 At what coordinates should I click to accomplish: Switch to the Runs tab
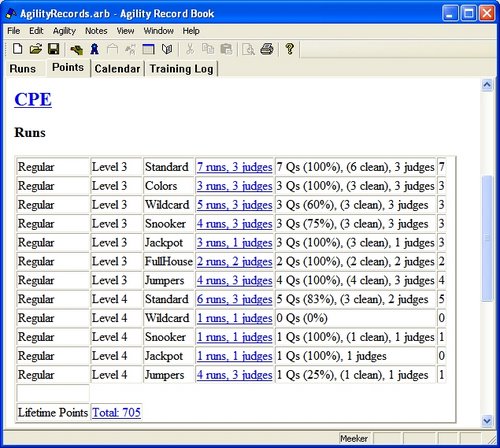click(23, 69)
